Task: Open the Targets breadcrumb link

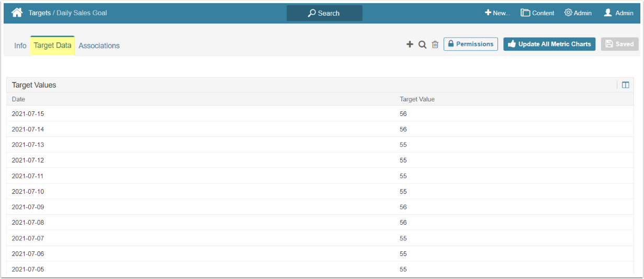Action: 40,13
